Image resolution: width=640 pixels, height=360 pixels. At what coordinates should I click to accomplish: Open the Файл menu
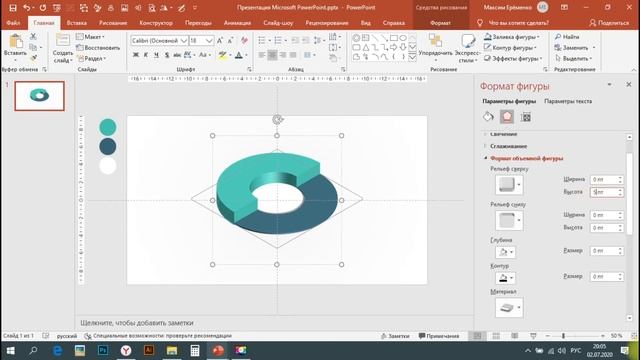tap(13, 23)
